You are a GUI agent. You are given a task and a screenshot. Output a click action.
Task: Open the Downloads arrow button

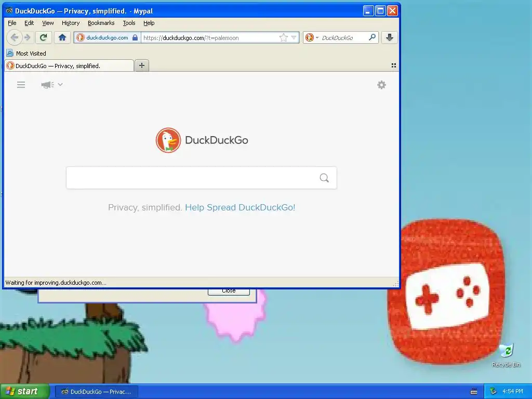click(x=390, y=37)
